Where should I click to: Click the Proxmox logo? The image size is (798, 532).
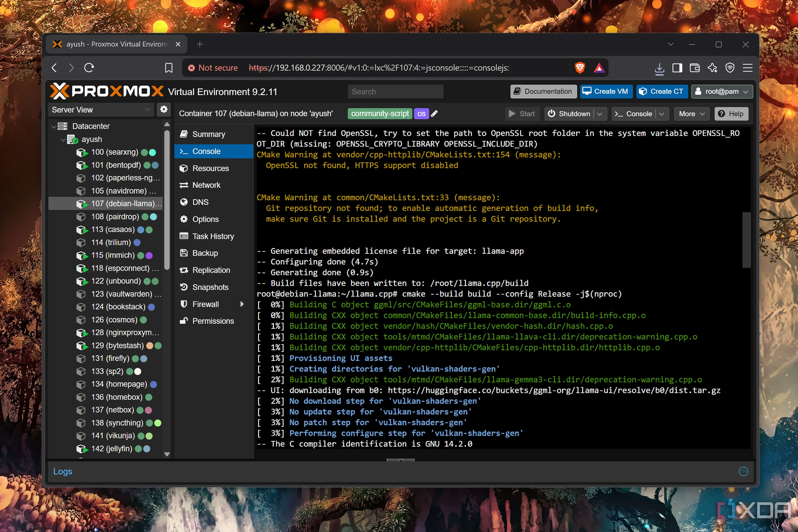click(x=107, y=91)
